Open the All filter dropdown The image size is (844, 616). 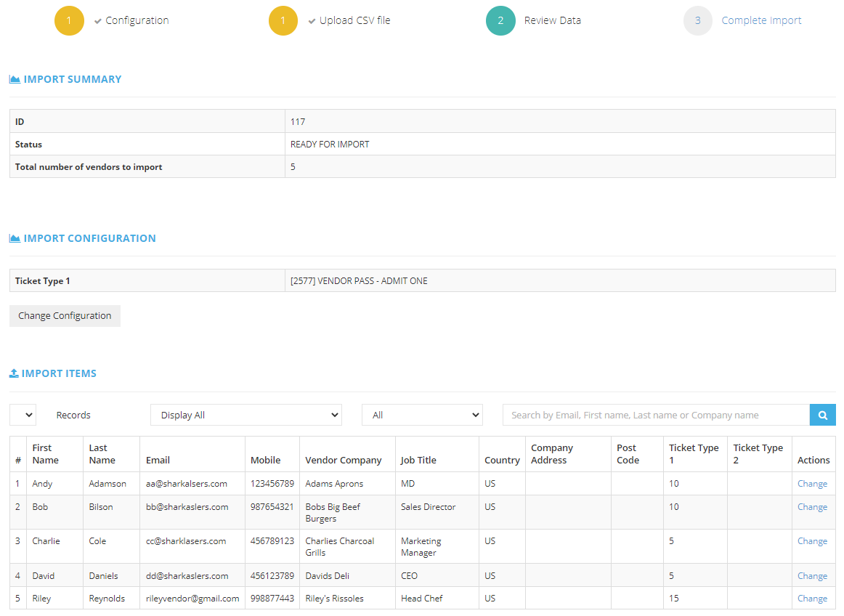coord(422,416)
